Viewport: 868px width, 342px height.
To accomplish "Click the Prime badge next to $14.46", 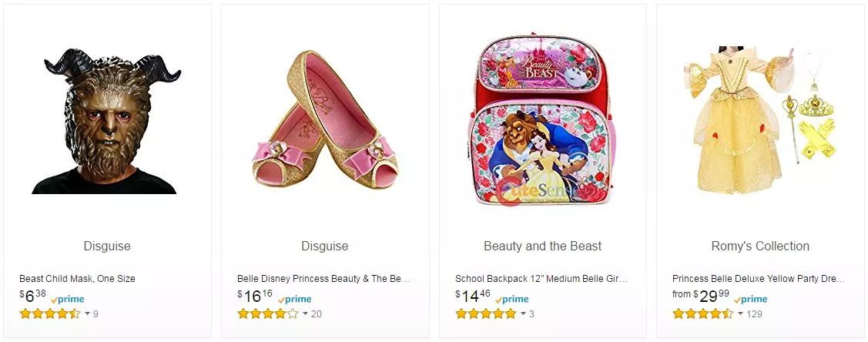I will pos(512,299).
